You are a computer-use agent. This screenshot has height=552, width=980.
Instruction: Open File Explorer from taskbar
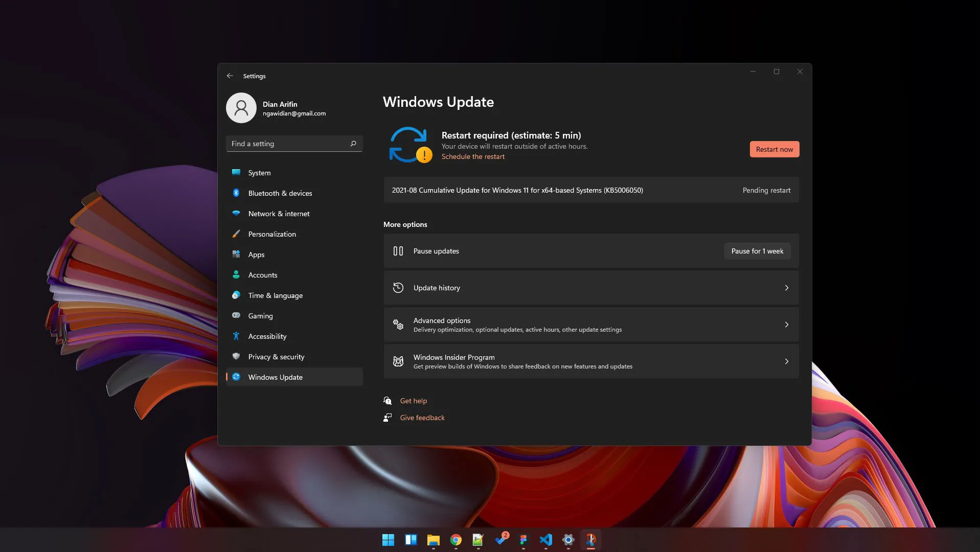(433, 540)
